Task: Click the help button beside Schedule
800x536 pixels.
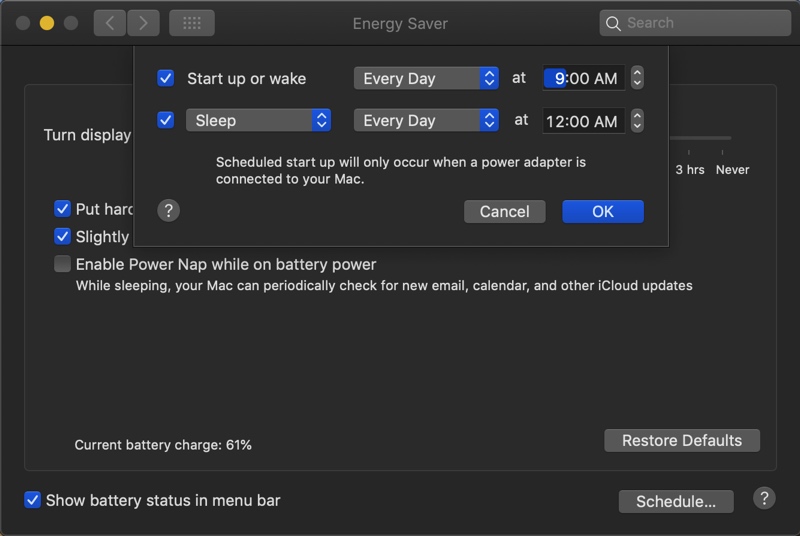Action: pyautogui.click(x=763, y=499)
